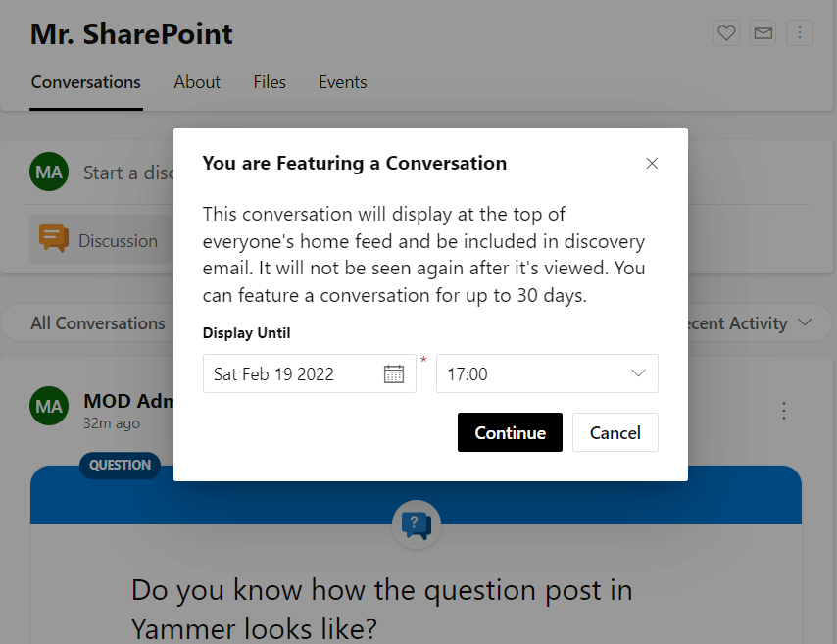Click the envelope email icon in header
The width and height of the screenshot is (837, 644).
763,33
